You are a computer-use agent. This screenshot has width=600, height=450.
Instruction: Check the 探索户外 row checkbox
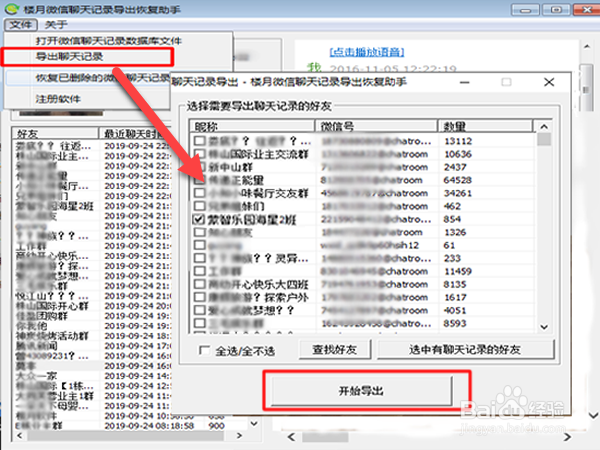(199, 297)
